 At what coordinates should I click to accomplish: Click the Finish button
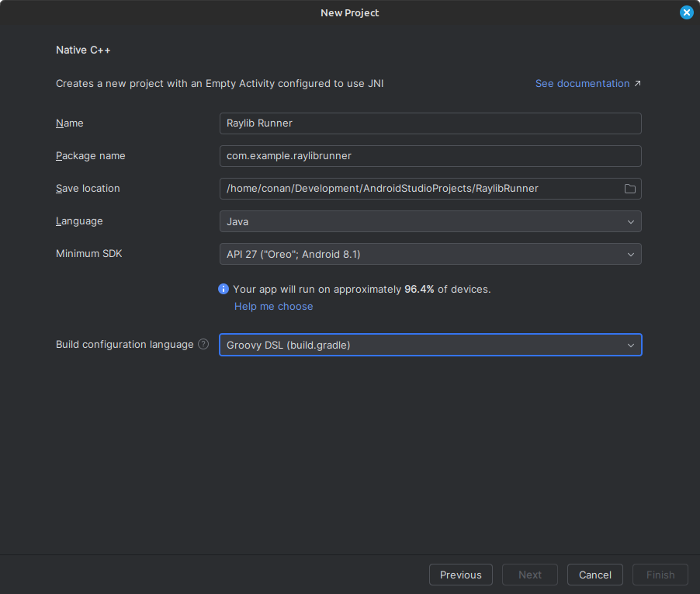pyautogui.click(x=660, y=575)
